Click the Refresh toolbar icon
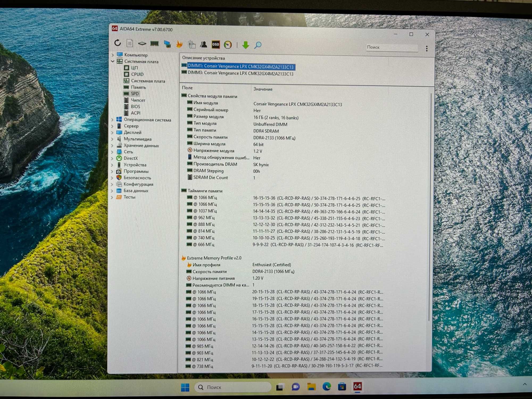Image resolution: width=532 pixels, height=399 pixels. point(118,43)
